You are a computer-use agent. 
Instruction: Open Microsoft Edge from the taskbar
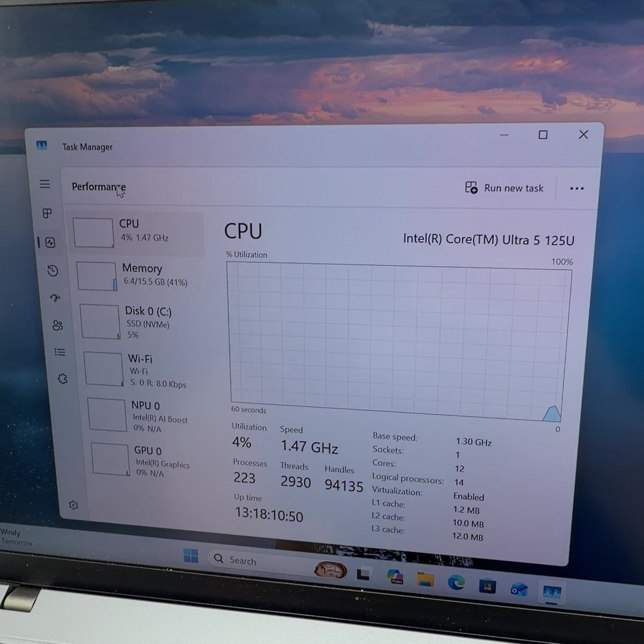(x=457, y=582)
